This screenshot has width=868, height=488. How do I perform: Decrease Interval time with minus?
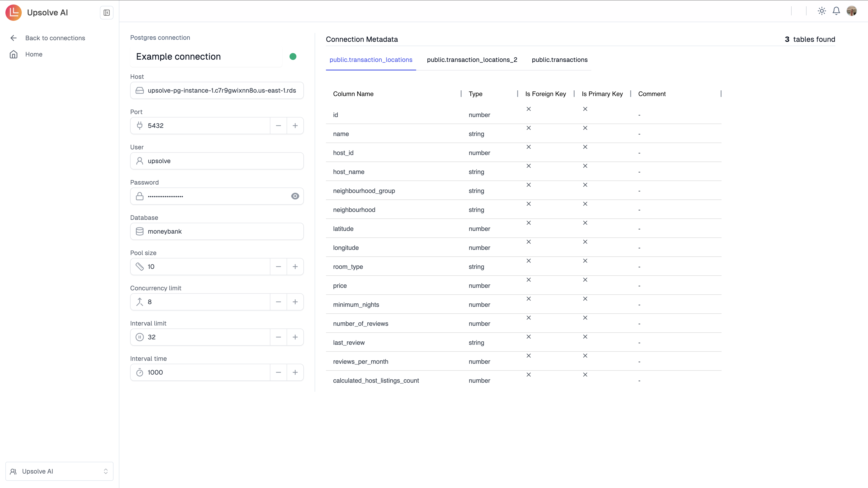tap(278, 373)
